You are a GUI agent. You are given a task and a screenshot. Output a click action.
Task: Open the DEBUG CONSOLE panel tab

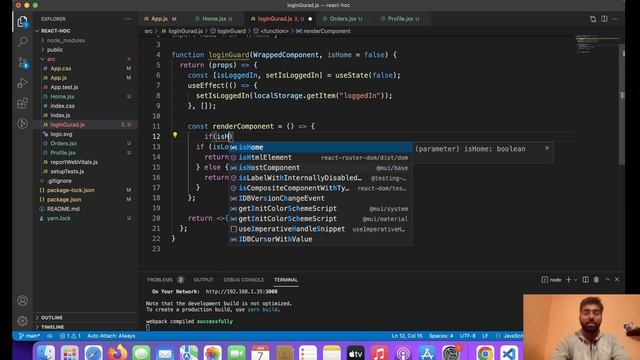[244, 280]
